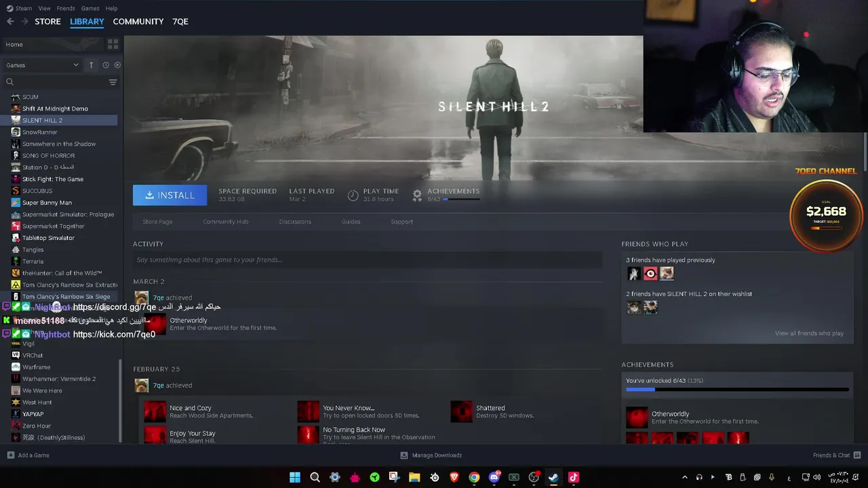Click the clock recent-games filter icon
This screenshot has width=868, height=488.
[x=106, y=65]
